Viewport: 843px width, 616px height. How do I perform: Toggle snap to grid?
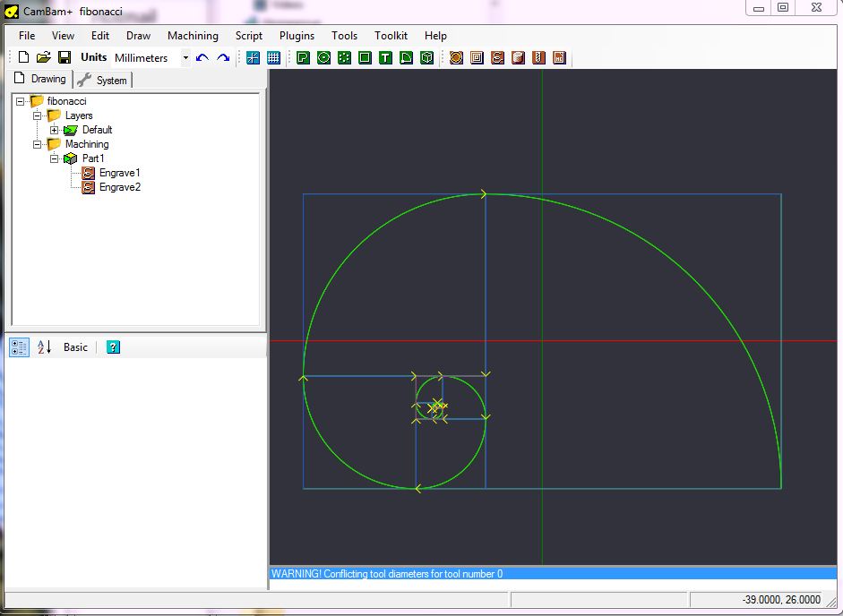tap(254, 57)
